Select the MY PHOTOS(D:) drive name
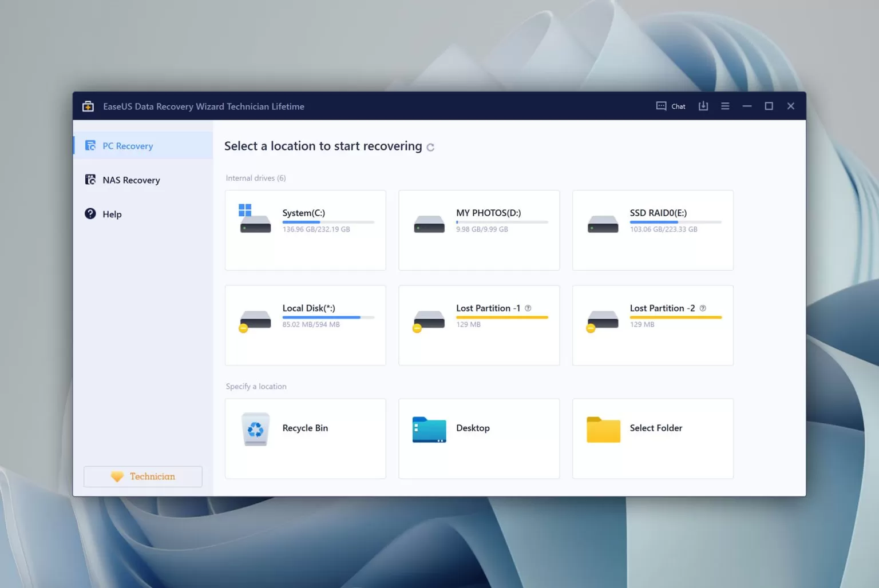879x588 pixels. [489, 213]
